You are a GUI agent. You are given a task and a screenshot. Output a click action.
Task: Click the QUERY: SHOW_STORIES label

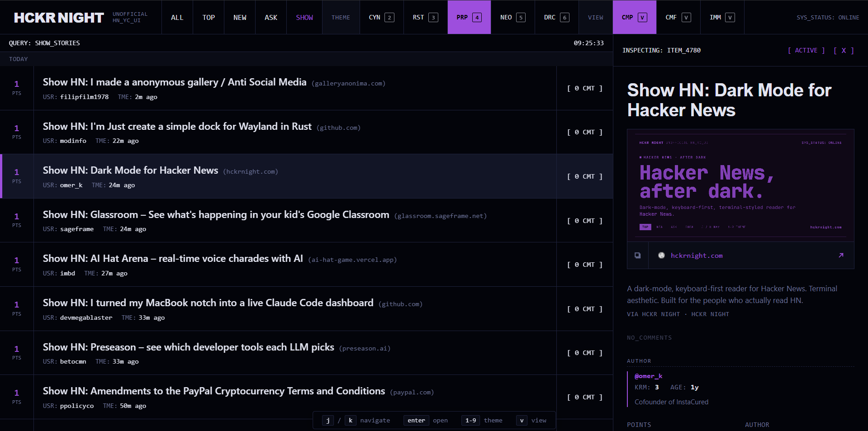(x=44, y=43)
